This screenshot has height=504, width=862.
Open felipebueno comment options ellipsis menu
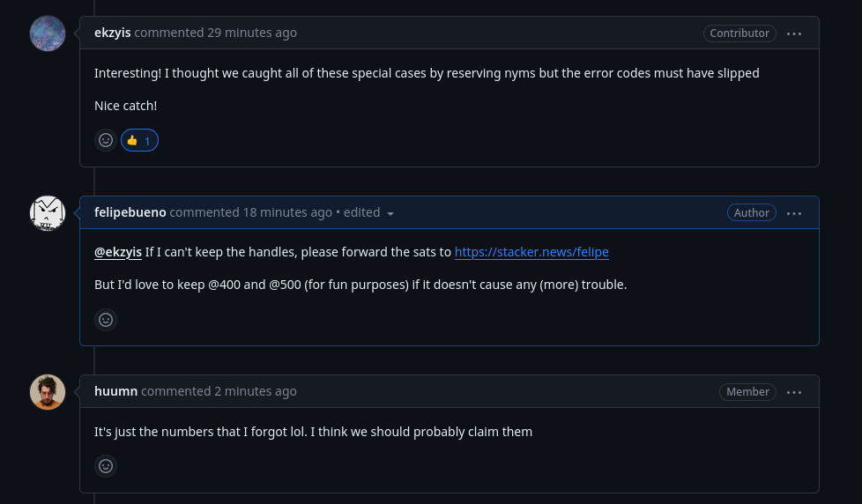click(x=794, y=213)
